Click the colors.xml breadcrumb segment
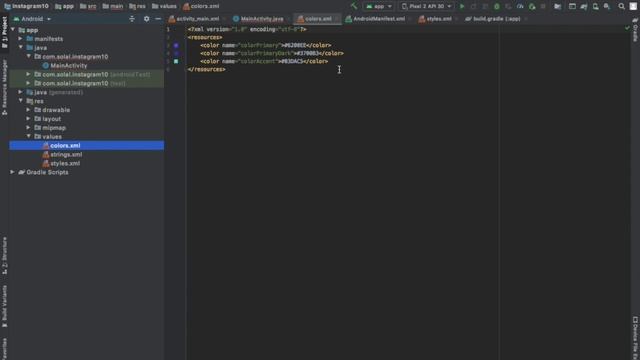Viewport: 640px width, 360px height. (201, 6)
